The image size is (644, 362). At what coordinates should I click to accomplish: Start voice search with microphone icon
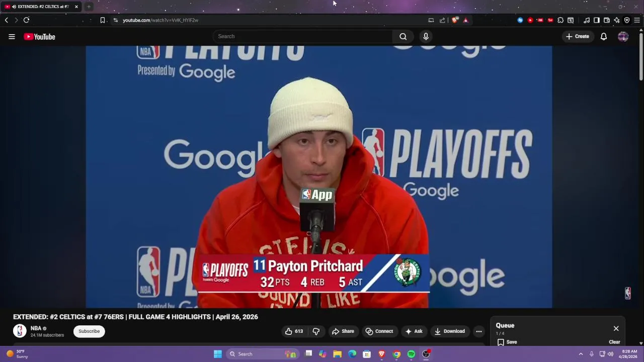(426, 36)
